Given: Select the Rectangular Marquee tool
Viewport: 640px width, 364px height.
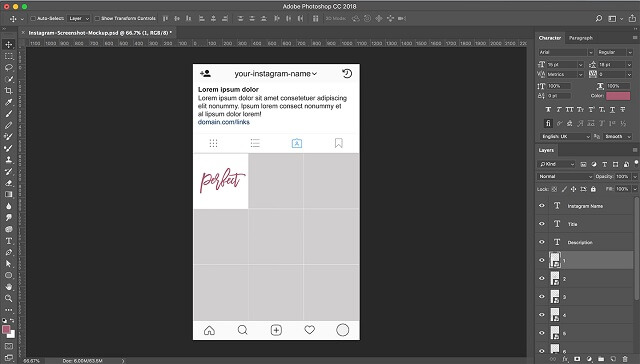Looking at the screenshot, I should pyautogui.click(x=9, y=56).
